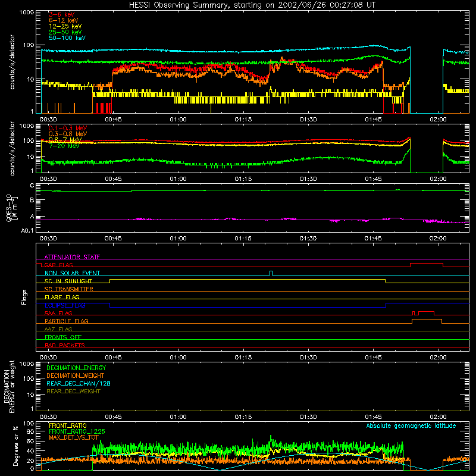Click the A0.1 label on the GOES axis
The width and height of the screenshot is (476, 476).
click(27, 230)
